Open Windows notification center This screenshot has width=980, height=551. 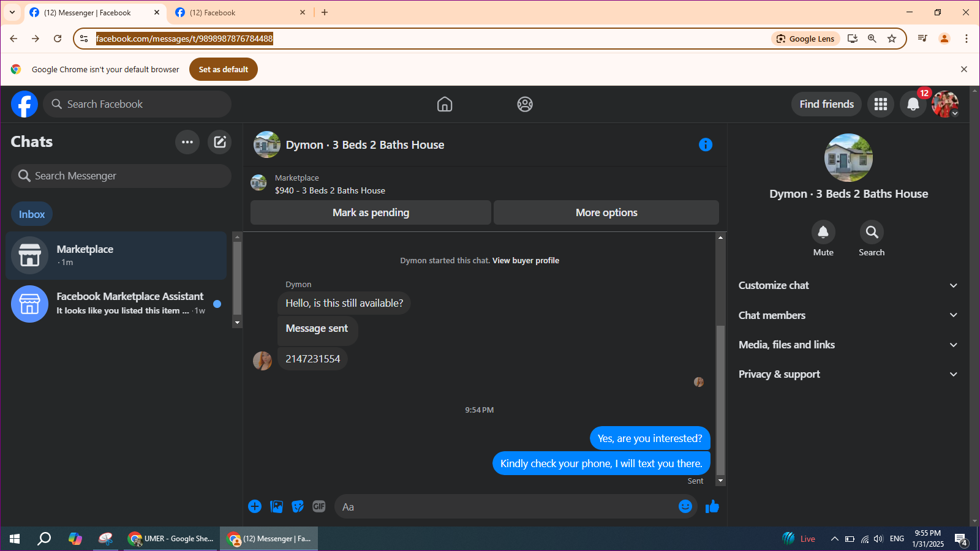coord(960,539)
